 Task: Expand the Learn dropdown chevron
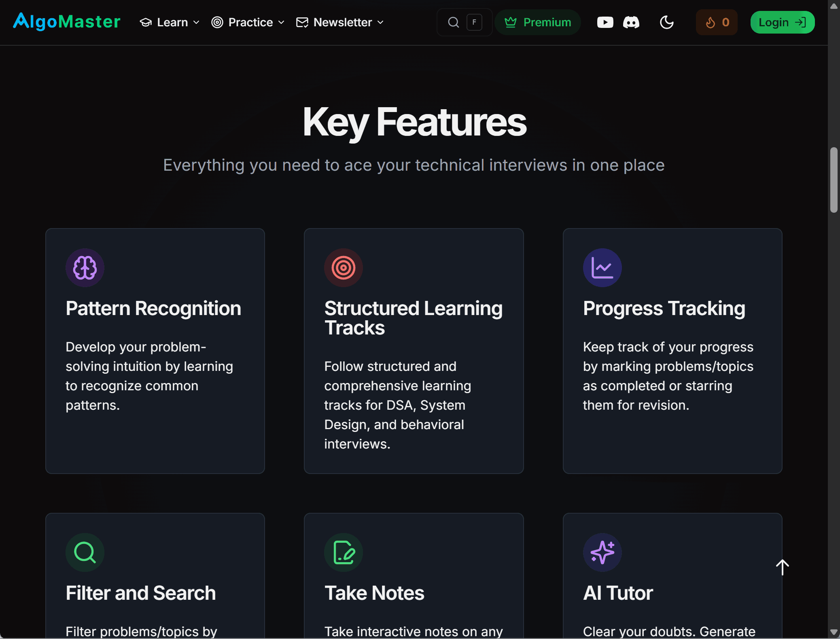[196, 22]
